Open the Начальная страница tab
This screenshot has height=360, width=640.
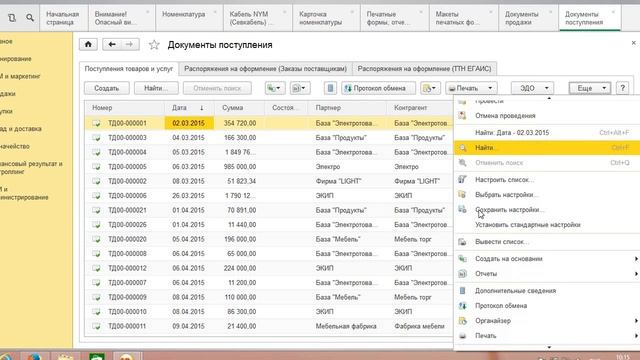[63, 18]
